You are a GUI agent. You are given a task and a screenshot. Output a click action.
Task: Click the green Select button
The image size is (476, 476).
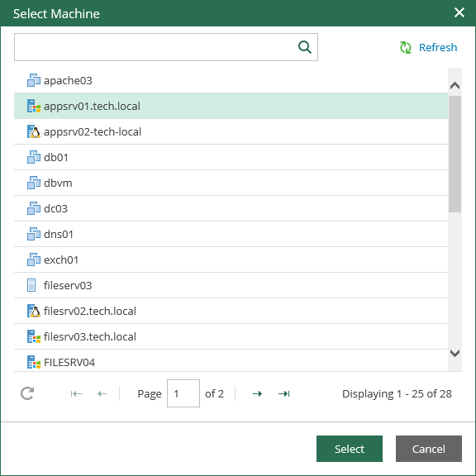pyautogui.click(x=349, y=449)
